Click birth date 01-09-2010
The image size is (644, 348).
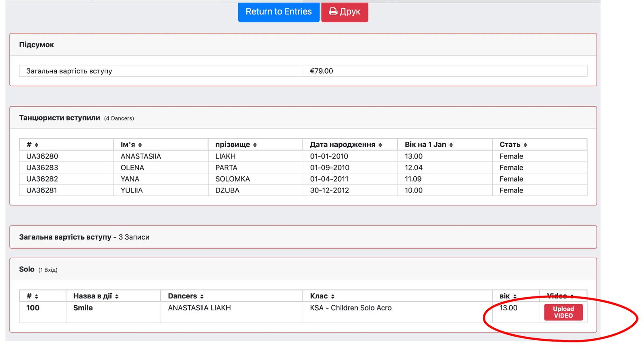330,168
